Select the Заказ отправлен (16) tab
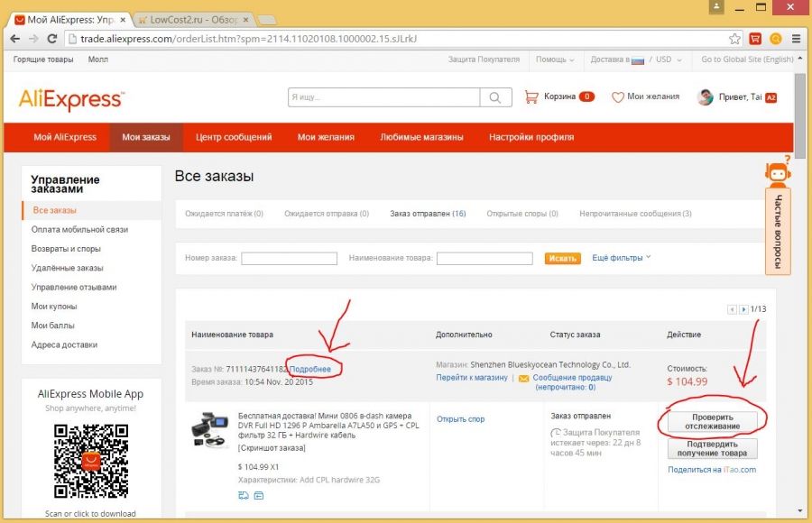812x523 pixels. [427, 214]
